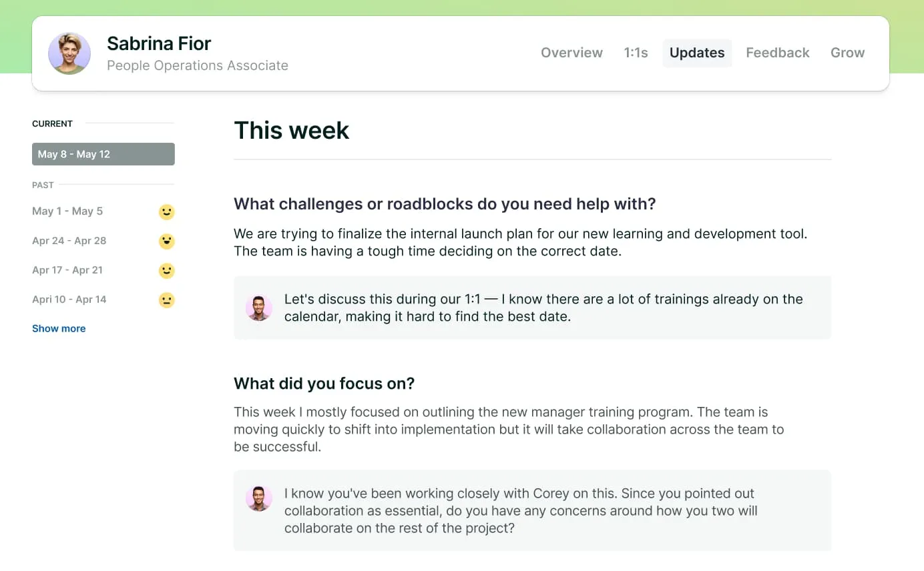The height and width of the screenshot is (571, 924).
Task: Click the neutral mood emoji beside Apri 10 - Apr 14
Action: (166, 300)
